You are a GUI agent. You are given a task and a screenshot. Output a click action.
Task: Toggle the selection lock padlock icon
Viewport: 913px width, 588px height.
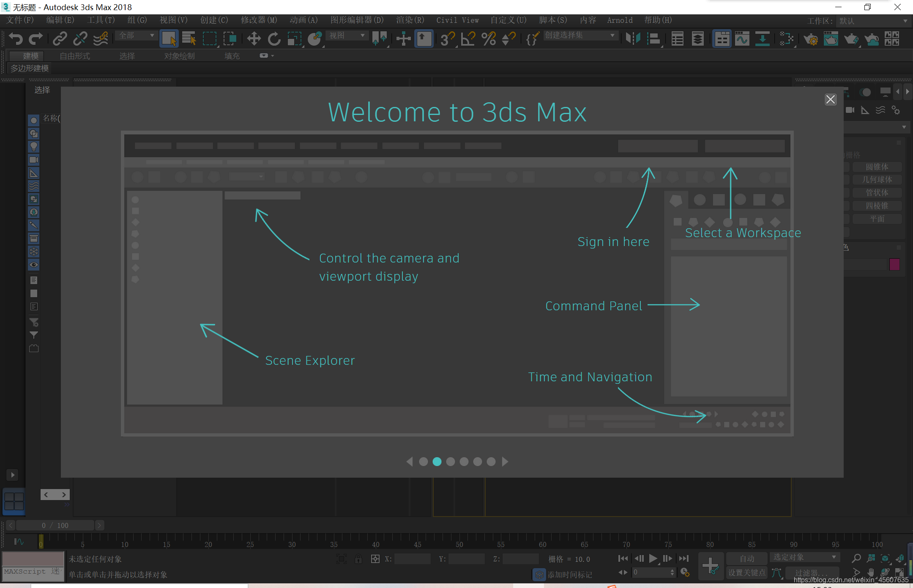(x=358, y=559)
